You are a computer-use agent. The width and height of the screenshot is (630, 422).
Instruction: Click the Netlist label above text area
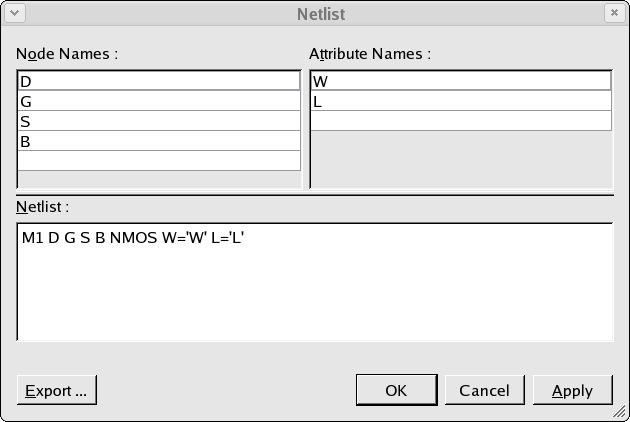(x=43, y=207)
